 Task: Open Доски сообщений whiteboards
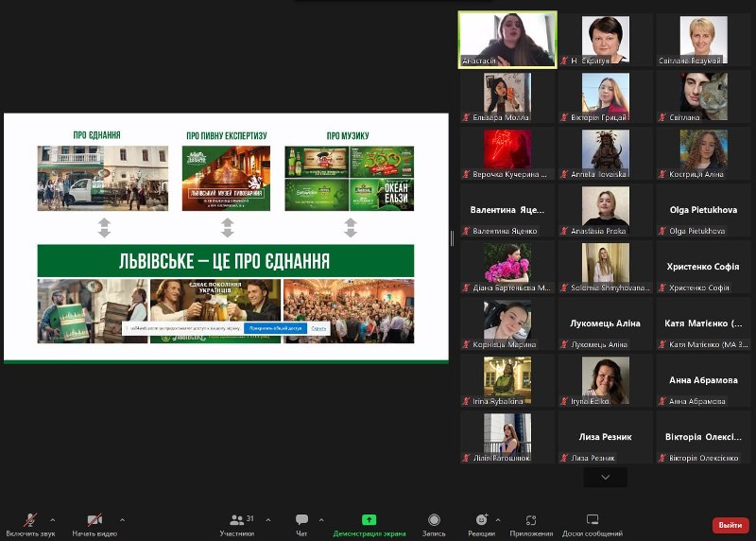pyautogui.click(x=593, y=525)
